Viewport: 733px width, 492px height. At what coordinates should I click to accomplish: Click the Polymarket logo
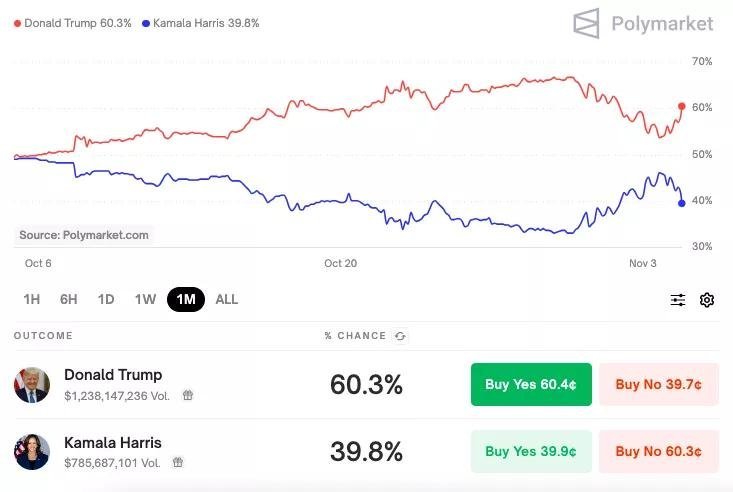(643, 23)
